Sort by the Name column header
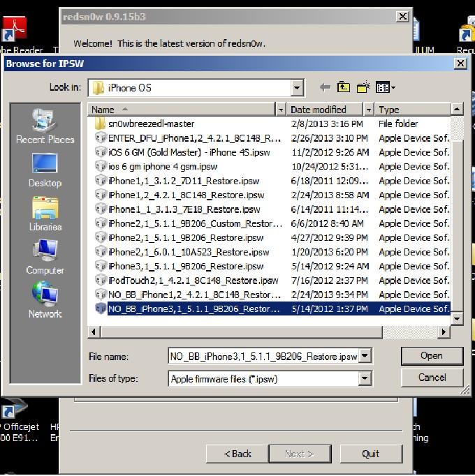Image resolution: width=475 pixels, height=476 pixels. (181, 110)
